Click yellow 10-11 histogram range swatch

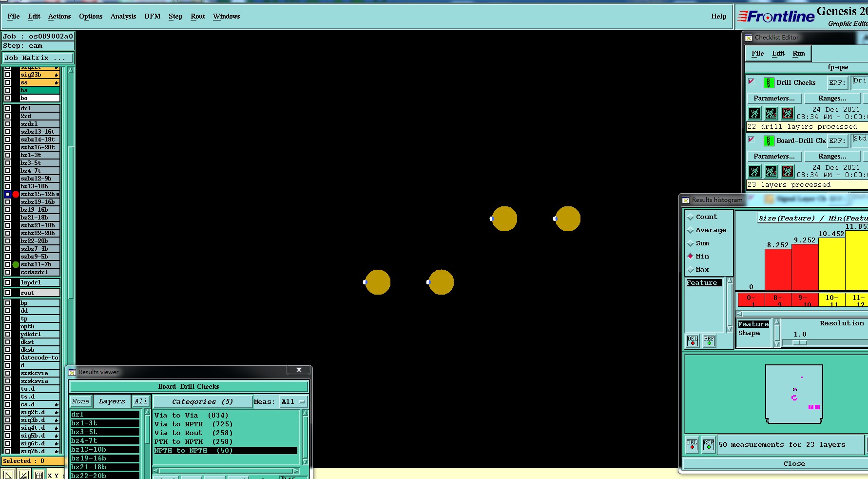click(832, 300)
